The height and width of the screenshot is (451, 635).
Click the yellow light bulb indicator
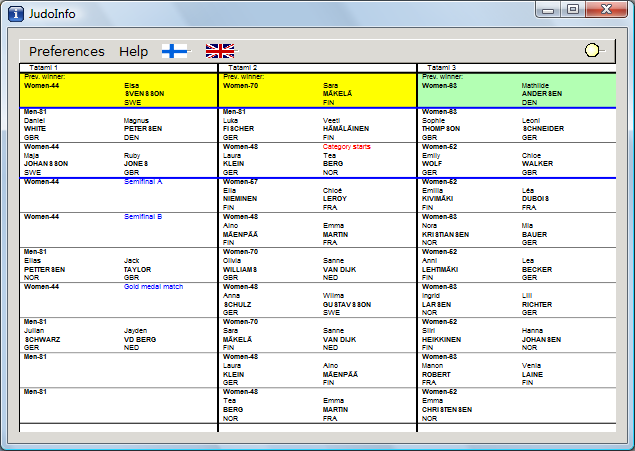593,50
